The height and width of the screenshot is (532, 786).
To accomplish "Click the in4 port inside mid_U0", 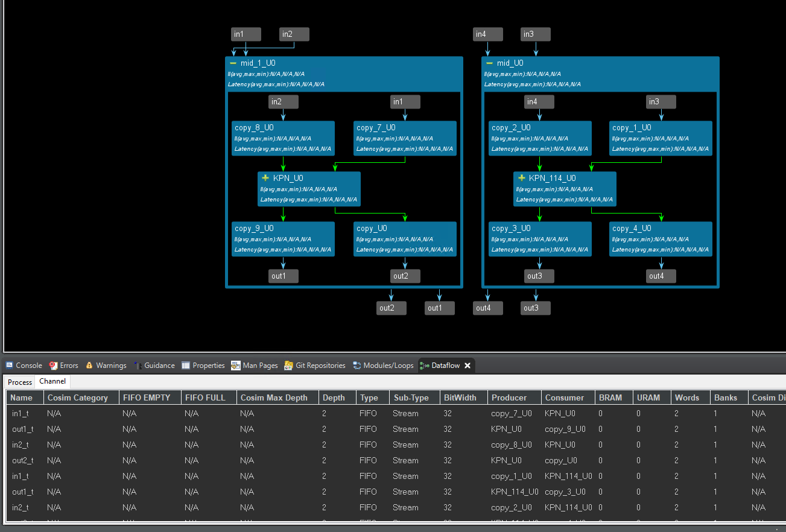I will (x=539, y=102).
